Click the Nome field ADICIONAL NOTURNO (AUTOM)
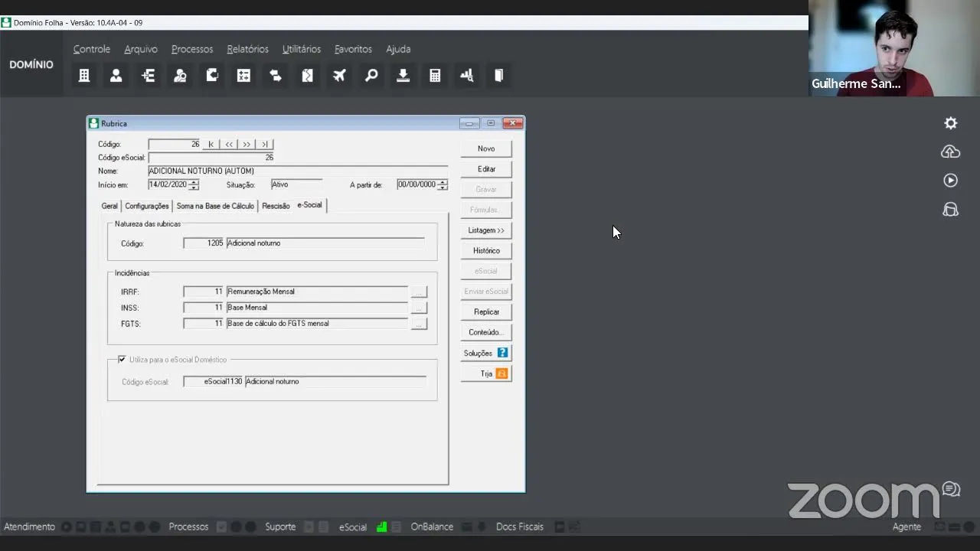The image size is (980, 551). pos(298,171)
